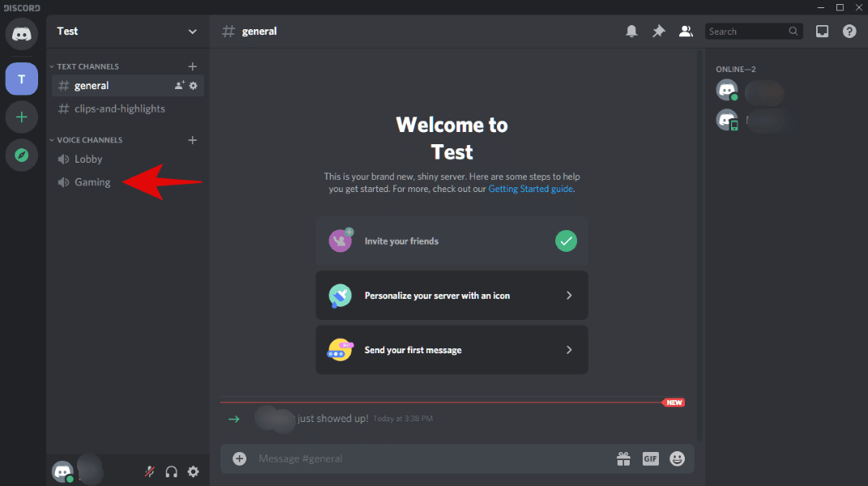Close the Discord window
The image size is (868, 486).
coord(858,7)
